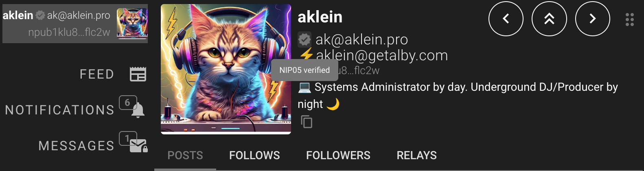Click the FEED label in sidebar

97,74
